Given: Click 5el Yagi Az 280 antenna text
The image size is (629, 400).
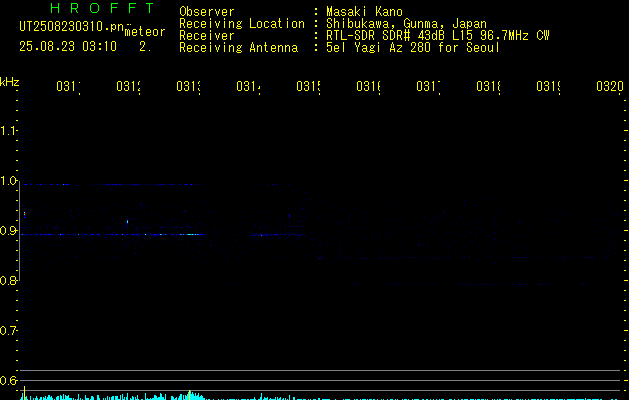Looking at the screenshot, I should pos(413,48).
